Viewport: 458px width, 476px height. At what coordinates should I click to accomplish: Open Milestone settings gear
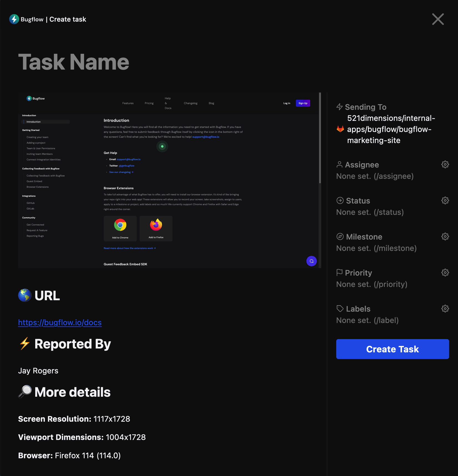coord(445,236)
